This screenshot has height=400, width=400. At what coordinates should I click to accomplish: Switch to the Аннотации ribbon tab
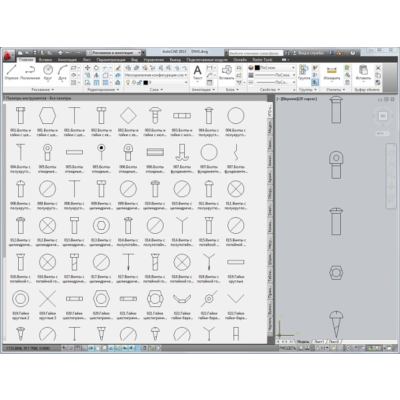67,60
